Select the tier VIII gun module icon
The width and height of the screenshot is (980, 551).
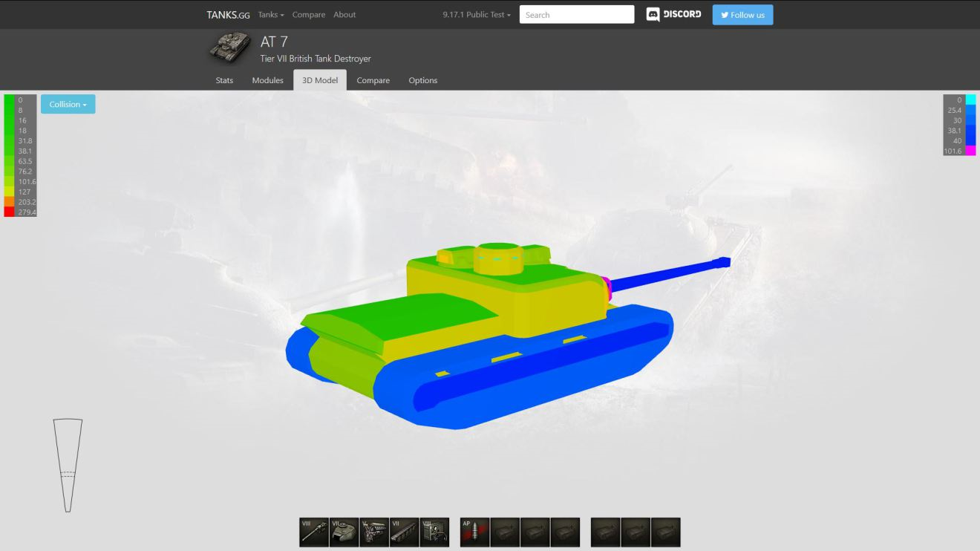point(314,532)
